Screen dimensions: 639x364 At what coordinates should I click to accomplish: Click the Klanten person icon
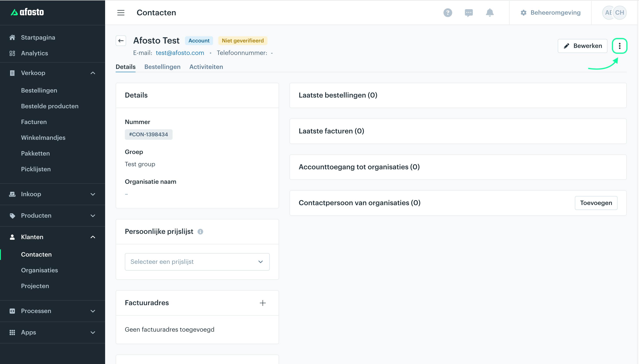[x=12, y=237]
